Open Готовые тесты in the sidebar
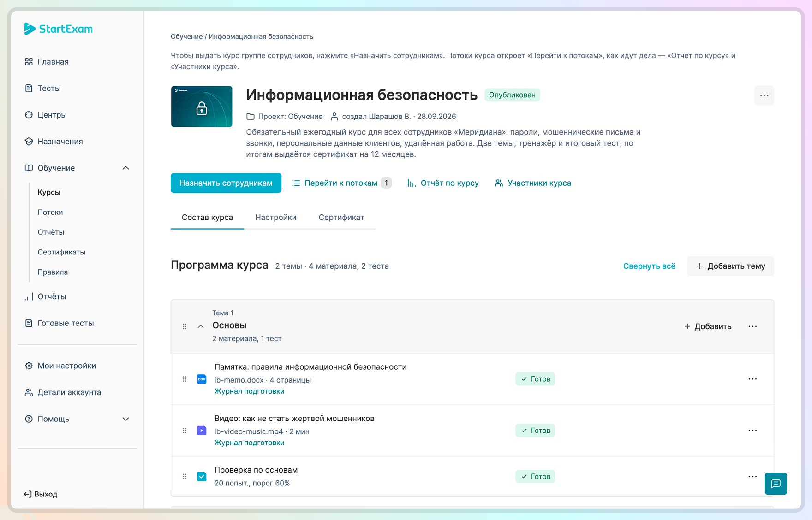Viewport: 812px width, 520px height. tap(60, 323)
